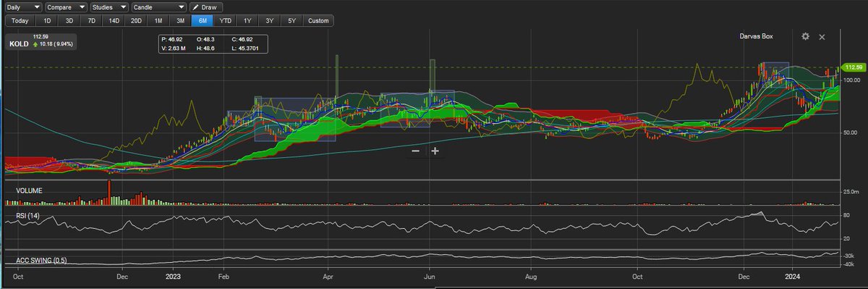Image resolution: width=868 pixels, height=289 pixels.
Task: Choose the 20D time range
Action: [136, 20]
